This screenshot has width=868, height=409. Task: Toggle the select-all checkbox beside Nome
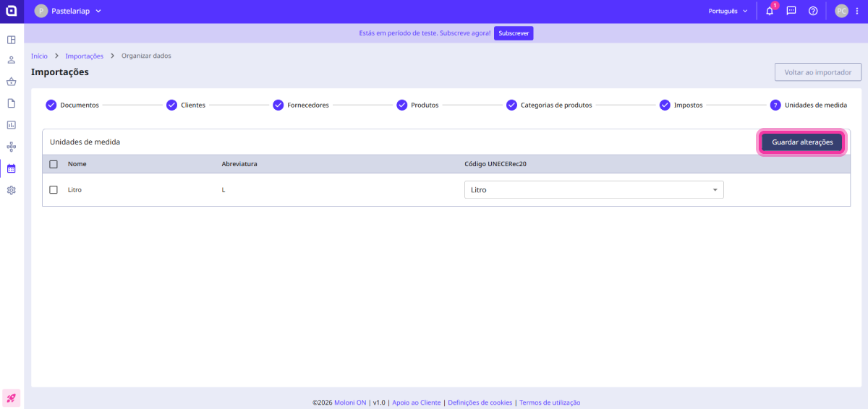coord(54,164)
